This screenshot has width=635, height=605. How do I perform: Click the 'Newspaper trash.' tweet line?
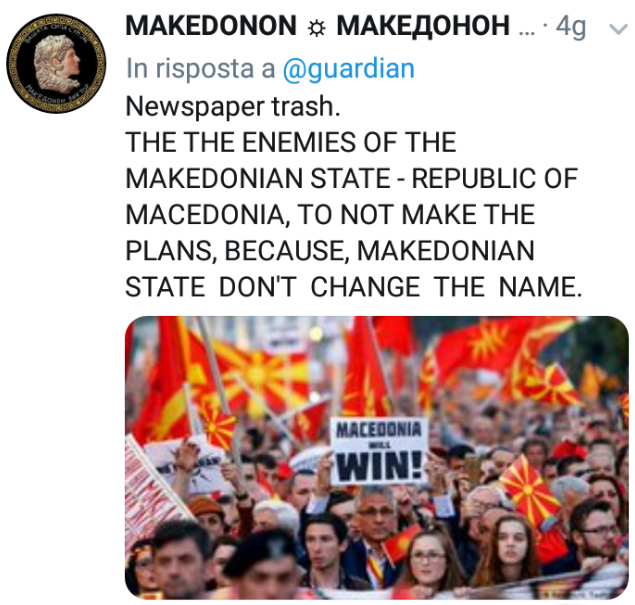(x=233, y=107)
